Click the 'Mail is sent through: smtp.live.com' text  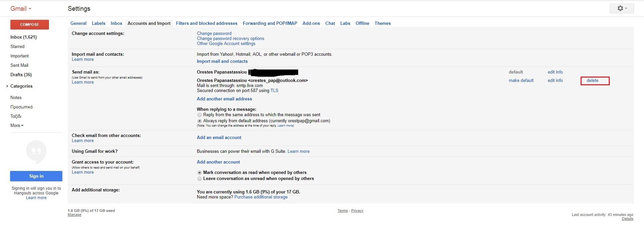(230, 85)
